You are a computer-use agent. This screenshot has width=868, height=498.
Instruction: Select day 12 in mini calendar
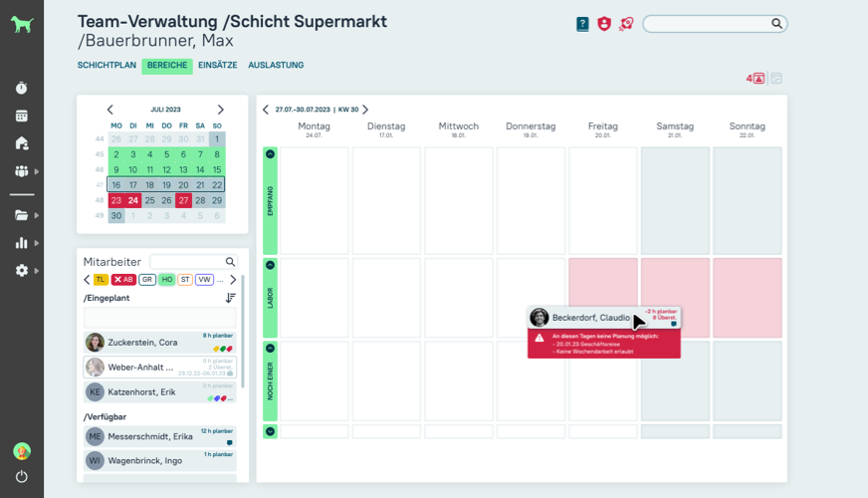166,170
